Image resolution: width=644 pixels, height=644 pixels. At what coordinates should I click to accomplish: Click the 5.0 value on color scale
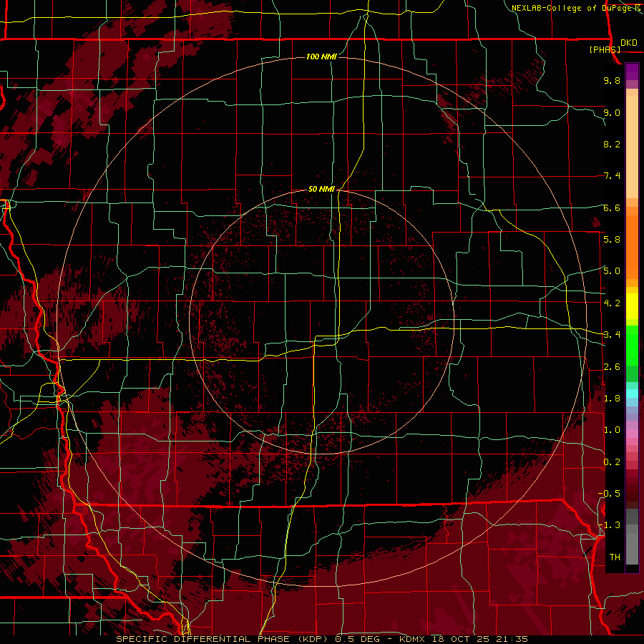pyautogui.click(x=612, y=271)
